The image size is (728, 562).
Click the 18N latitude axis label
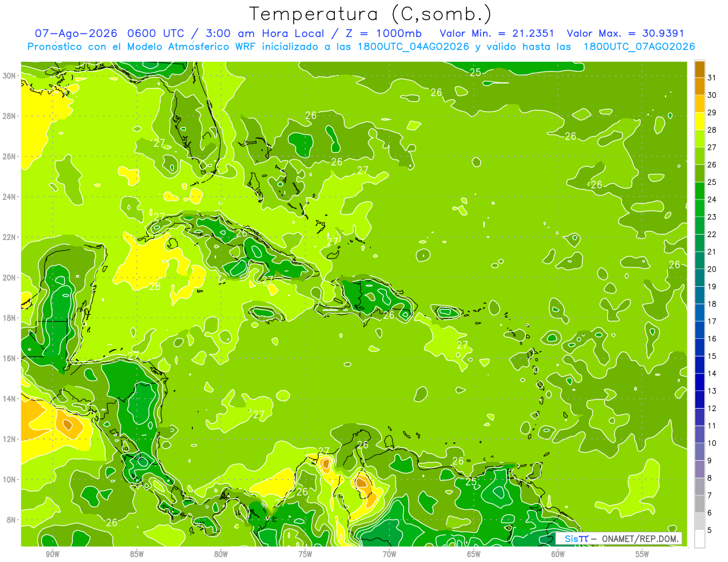10,318
